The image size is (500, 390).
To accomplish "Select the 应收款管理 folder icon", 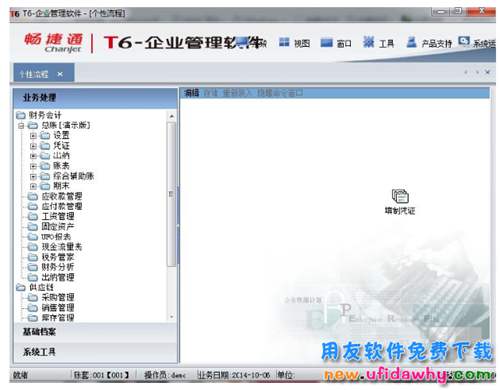I will pos(33,196).
